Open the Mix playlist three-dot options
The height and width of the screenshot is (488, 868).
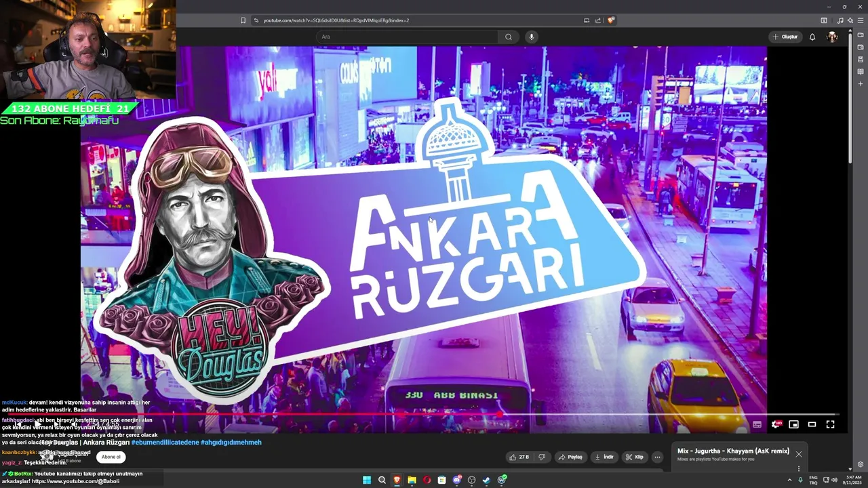[x=799, y=468]
